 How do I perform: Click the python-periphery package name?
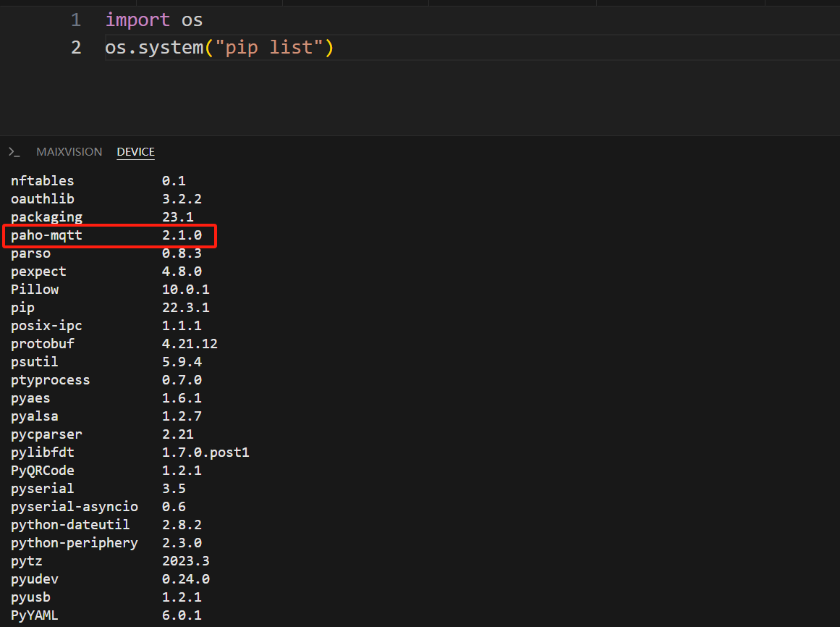click(x=74, y=543)
